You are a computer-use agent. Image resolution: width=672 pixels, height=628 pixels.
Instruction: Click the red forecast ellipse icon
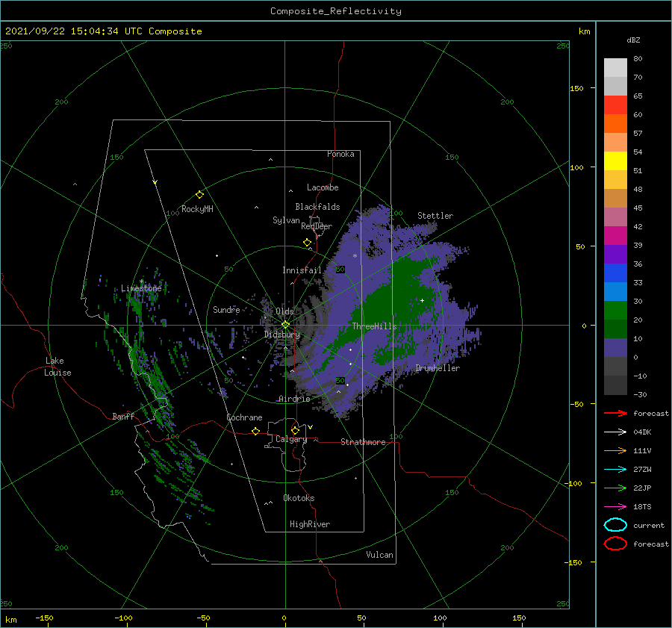pyautogui.click(x=615, y=544)
